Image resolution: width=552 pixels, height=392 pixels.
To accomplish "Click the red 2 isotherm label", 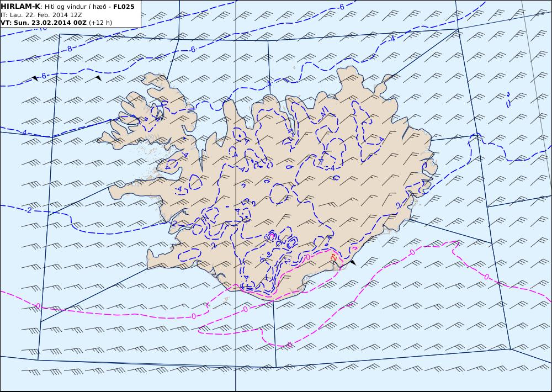I will pyautogui.click(x=334, y=257).
